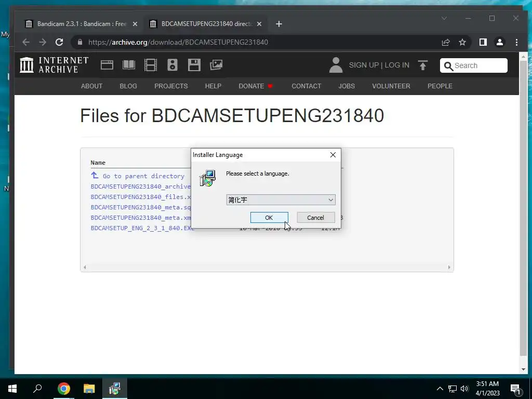Open the PEOPLE menu item
The height and width of the screenshot is (399, 532).
[440, 86]
